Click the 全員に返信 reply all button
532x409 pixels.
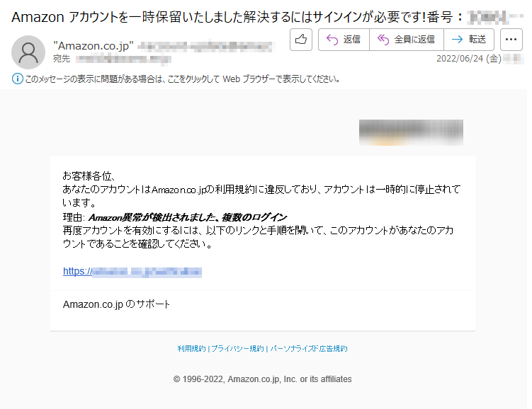[407, 40]
